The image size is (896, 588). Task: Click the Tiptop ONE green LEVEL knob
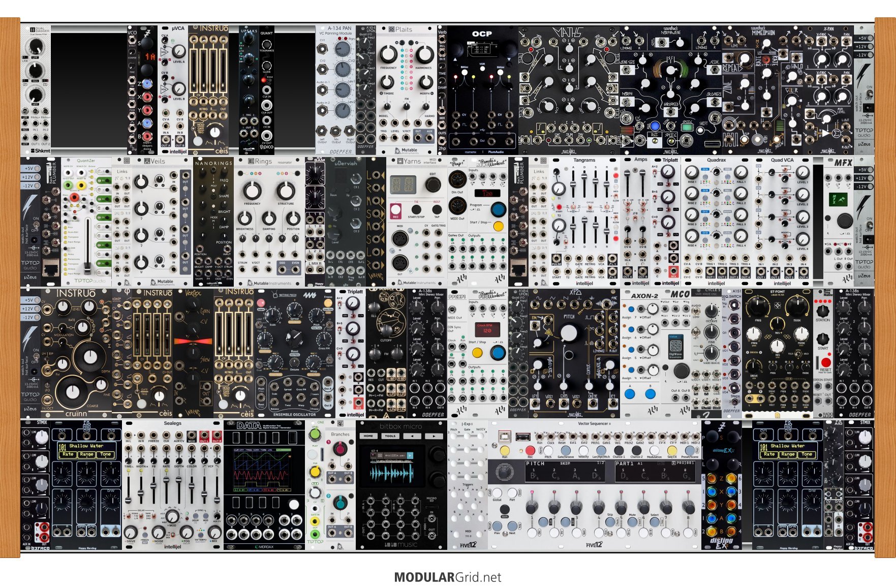(x=315, y=435)
